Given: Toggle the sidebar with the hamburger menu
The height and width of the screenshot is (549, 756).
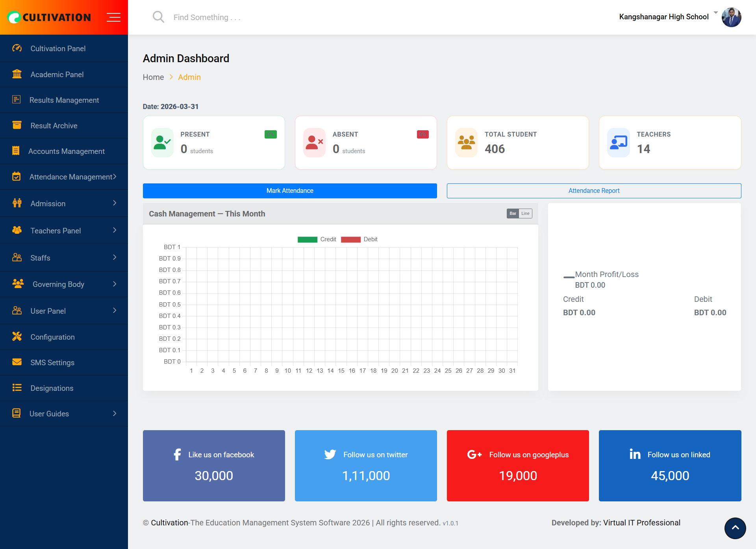Looking at the screenshot, I should [114, 17].
